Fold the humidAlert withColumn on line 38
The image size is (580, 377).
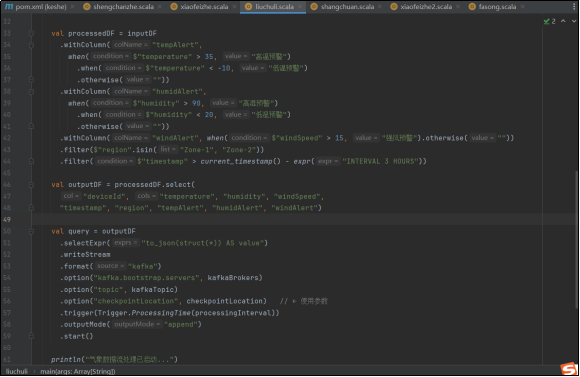(31, 92)
